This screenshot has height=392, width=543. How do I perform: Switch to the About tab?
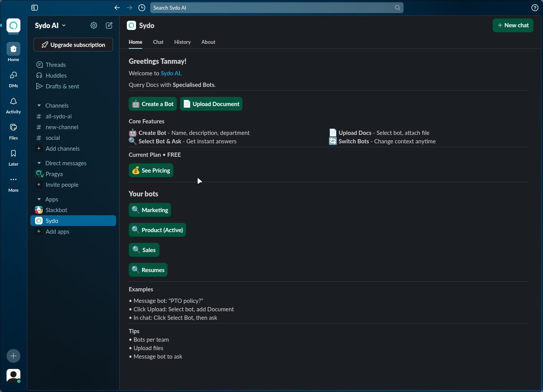point(208,42)
